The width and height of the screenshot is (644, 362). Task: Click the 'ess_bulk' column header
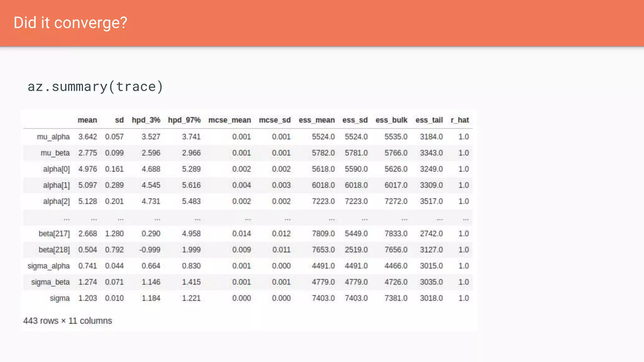click(391, 120)
